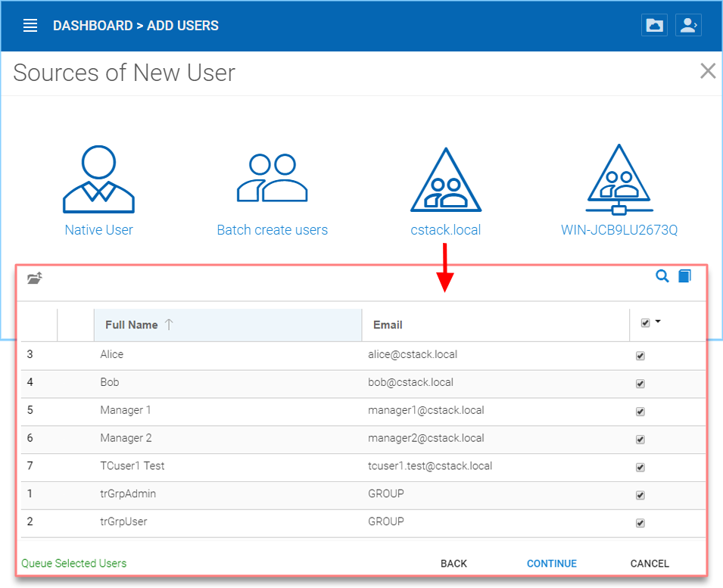Open the user account icon in header
The image size is (723, 588).
[688, 25]
